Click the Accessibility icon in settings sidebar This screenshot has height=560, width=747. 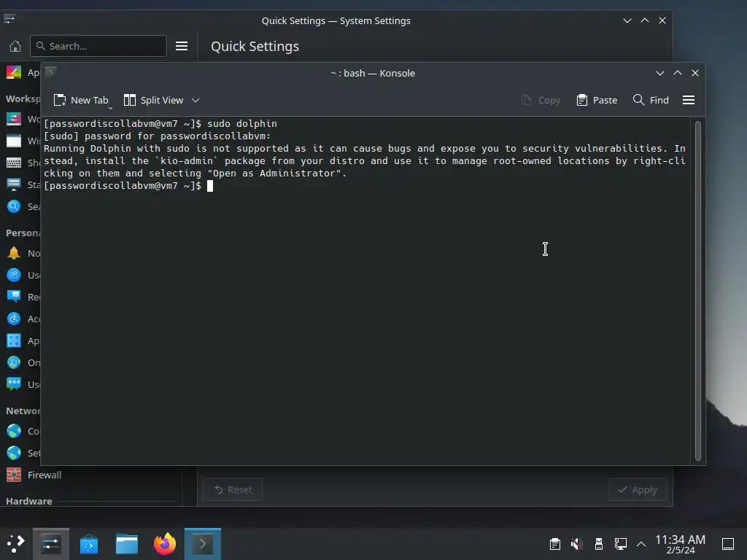point(14,319)
